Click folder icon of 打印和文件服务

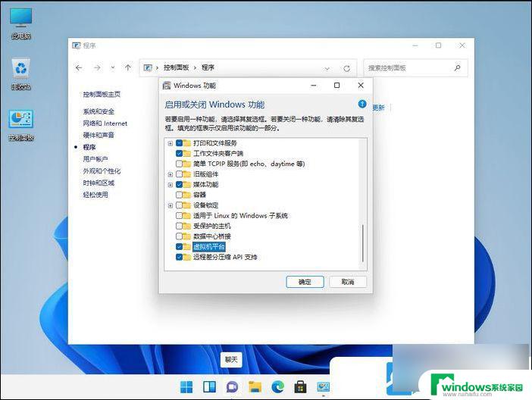(187, 143)
